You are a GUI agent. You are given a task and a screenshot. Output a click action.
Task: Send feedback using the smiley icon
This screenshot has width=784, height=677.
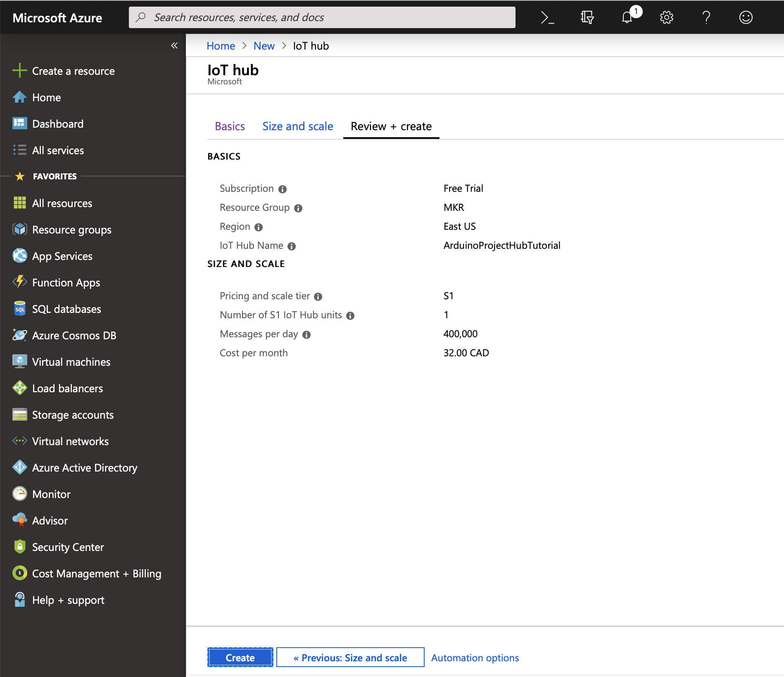point(746,17)
